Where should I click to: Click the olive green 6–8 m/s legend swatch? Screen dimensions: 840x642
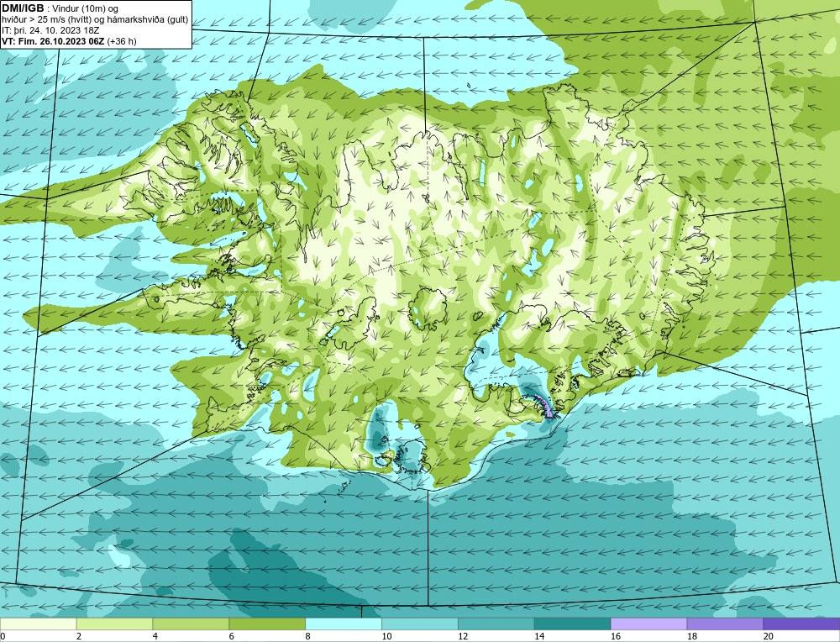[x=267, y=624]
